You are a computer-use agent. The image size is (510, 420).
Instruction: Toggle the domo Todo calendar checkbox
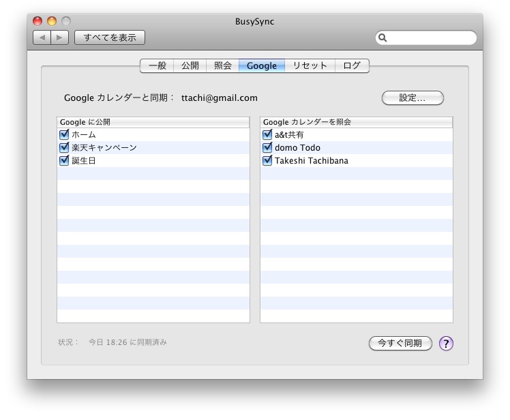click(267, 148)
